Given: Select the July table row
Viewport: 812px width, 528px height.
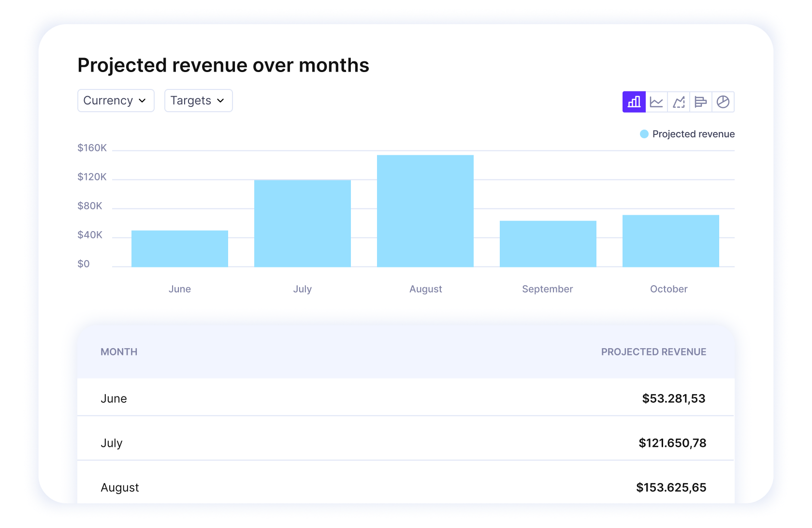Looking at the screenshot, I should [406, 443].
